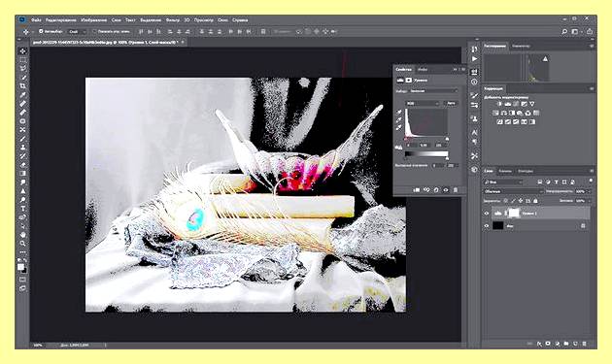Switch to the Каналы tab
This screenshot has width=612, height=364.
(505, 171)
